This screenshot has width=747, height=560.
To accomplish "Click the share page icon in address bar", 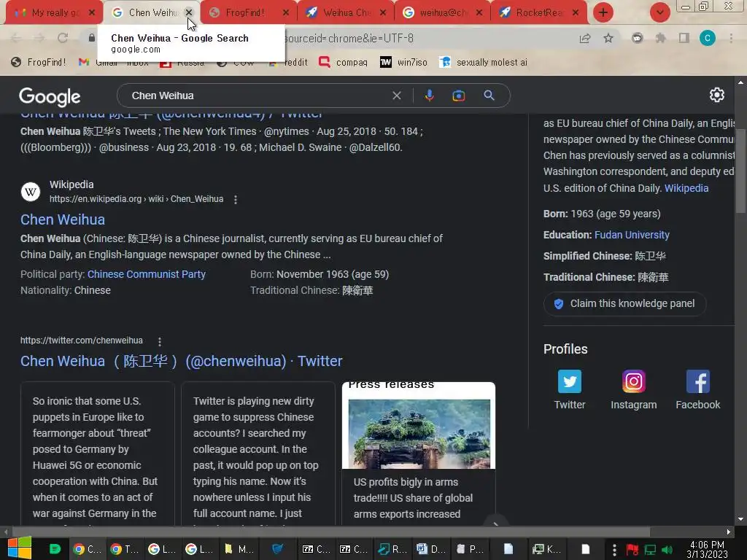I will pyautogui.click(x=585, y=38).
